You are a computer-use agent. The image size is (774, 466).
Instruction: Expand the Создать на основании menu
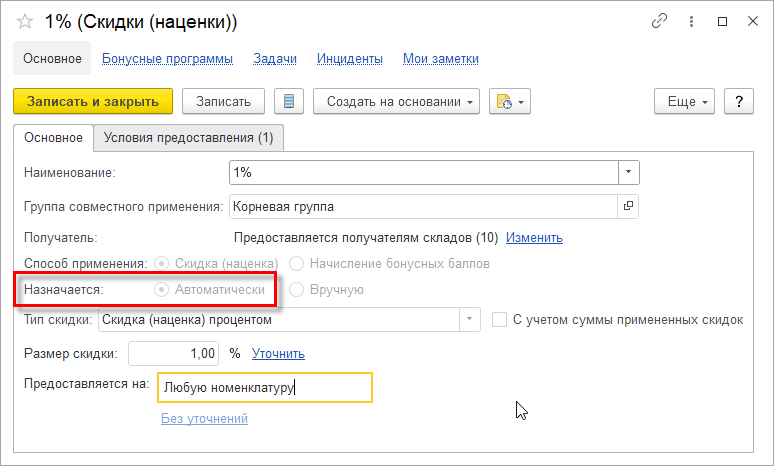397,101
